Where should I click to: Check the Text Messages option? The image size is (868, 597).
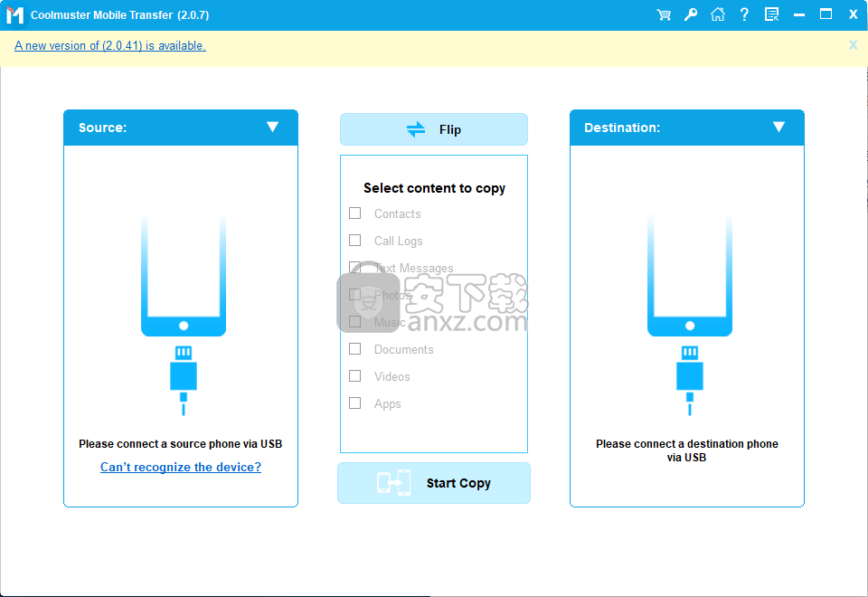[x=354, y=268]
